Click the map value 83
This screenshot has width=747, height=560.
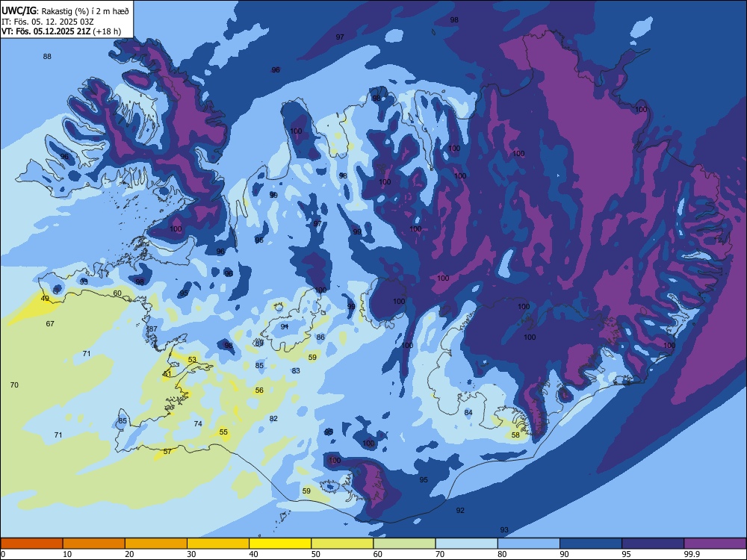click(x=296, y=370)
